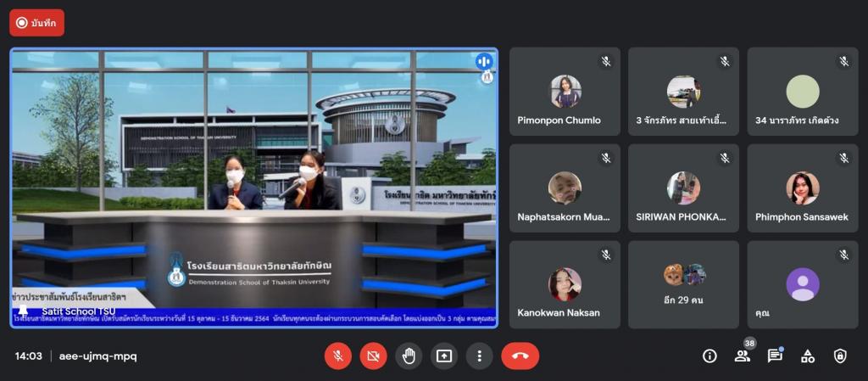Select your own purple avatar (คุณ)

pyautogui.click(x=803, y=284)
